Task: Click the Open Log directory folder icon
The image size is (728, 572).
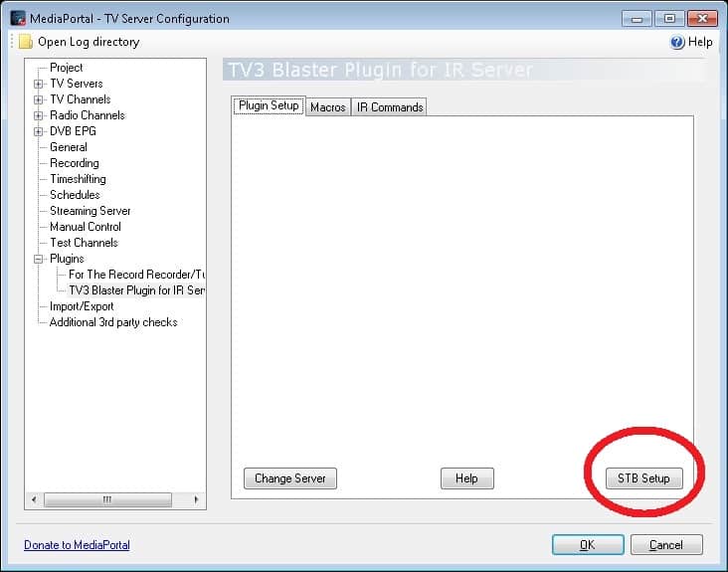Action: pos(25,42)
